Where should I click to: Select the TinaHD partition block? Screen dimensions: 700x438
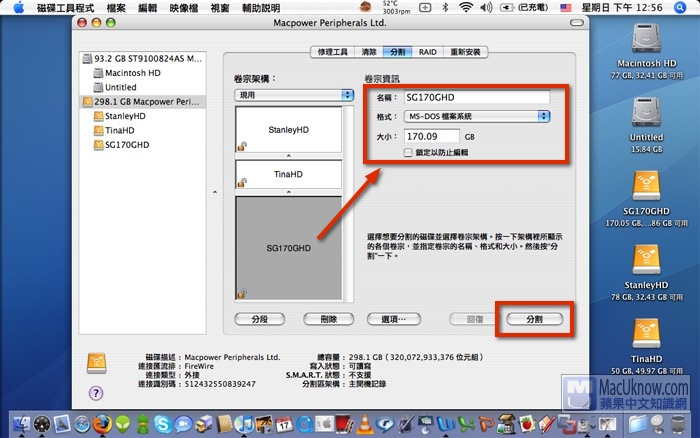tap(288, 174)
